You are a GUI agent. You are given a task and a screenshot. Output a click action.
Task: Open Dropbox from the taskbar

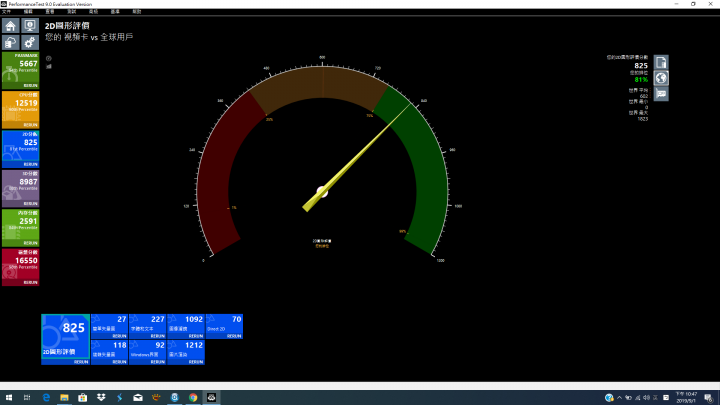tap(101, 398)
